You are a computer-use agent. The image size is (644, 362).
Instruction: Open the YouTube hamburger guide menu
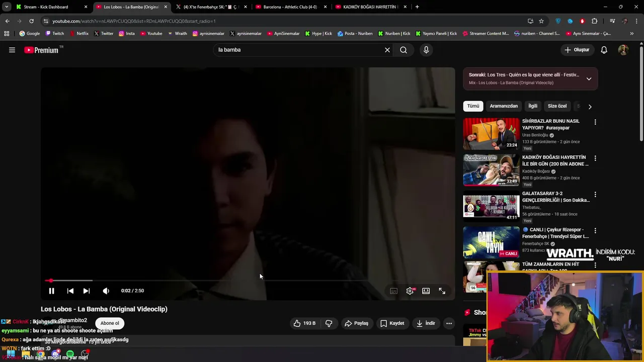tap(12, 50)
